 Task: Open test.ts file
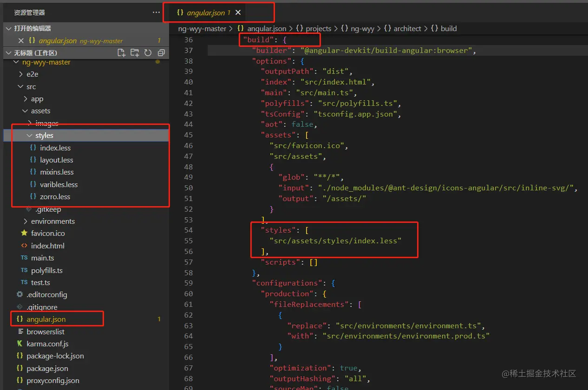tap(40, 283)
